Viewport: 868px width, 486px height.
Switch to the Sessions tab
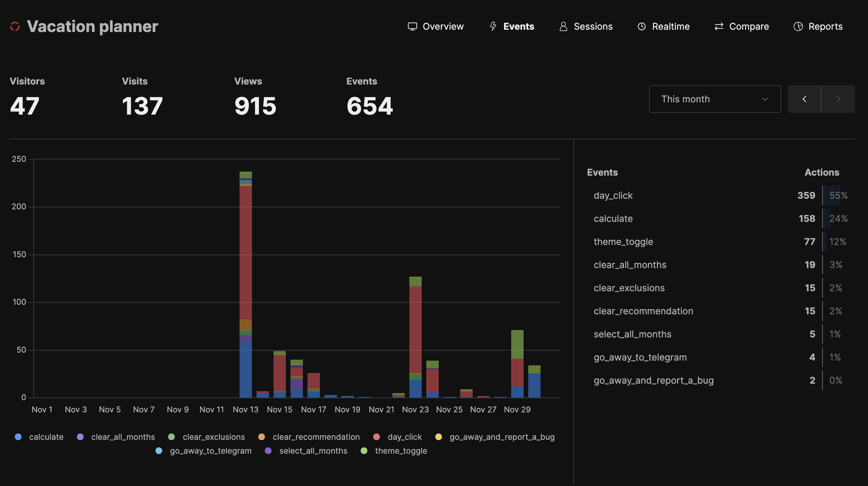point(593,26)
